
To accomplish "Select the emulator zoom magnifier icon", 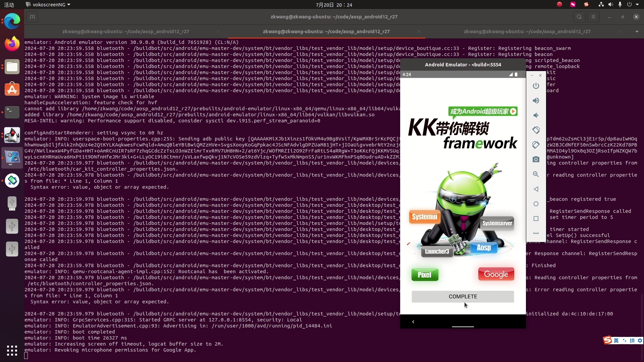I will tap(536, 174).
